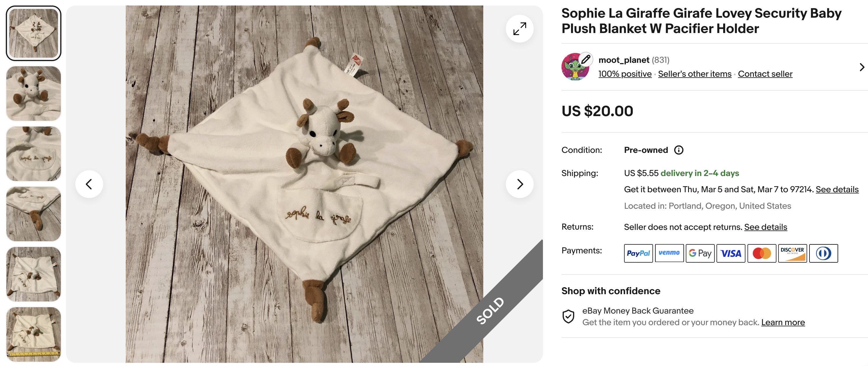This screenshot has width=868, height=366.
Task: Click the PayPal payment icon
Action: [x=638, y=253]
